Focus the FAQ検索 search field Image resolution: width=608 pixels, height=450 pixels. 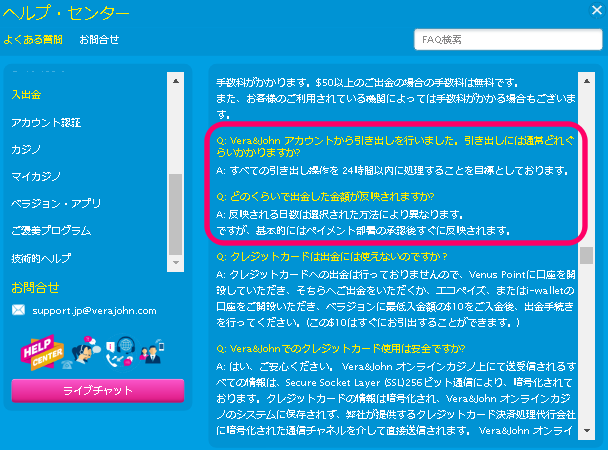508,40
